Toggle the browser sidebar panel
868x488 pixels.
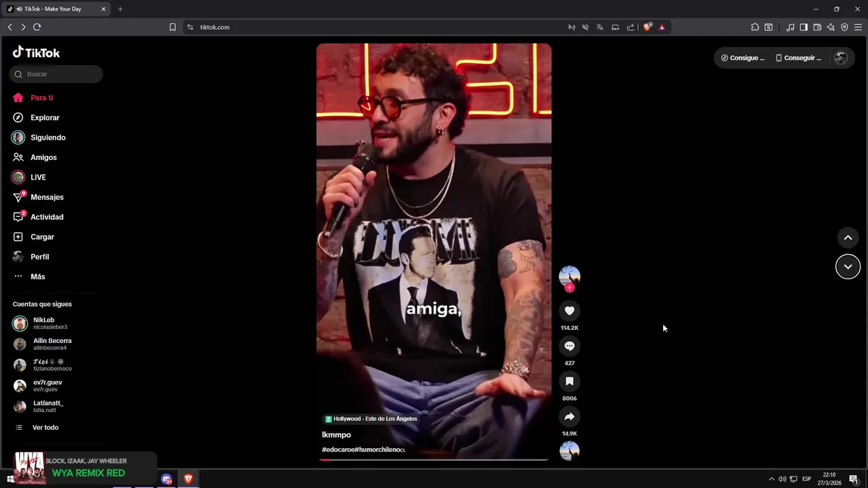point(804,27)
